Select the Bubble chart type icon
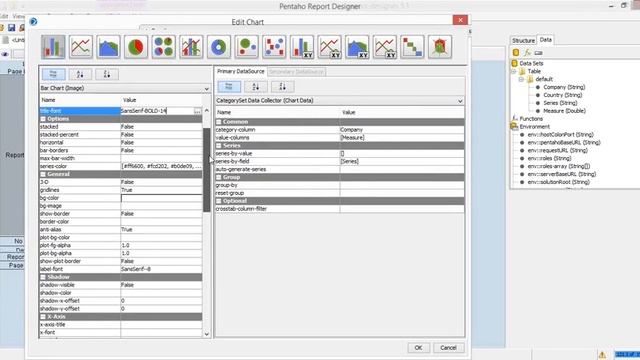This screenshot has height=360, width=640. [x=247, y=47]
